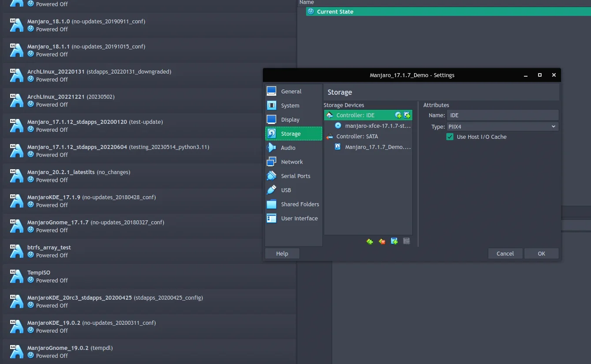Click the add storage attachment icon below the list

pos(394,241)
